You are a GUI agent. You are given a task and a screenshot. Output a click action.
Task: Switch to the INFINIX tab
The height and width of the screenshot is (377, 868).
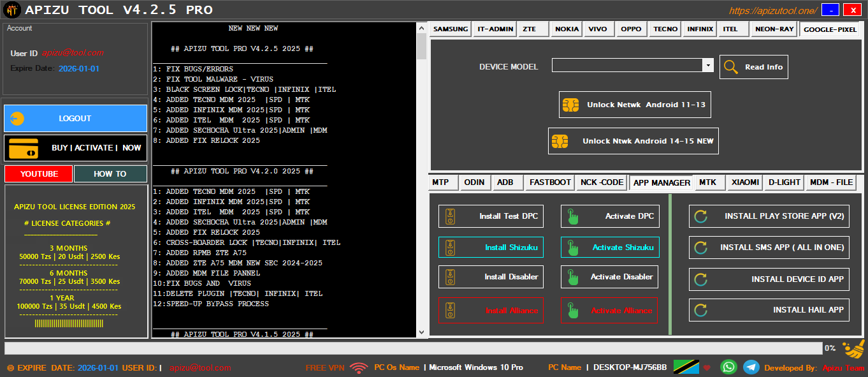pyautogui.click(x=700, y=29)
